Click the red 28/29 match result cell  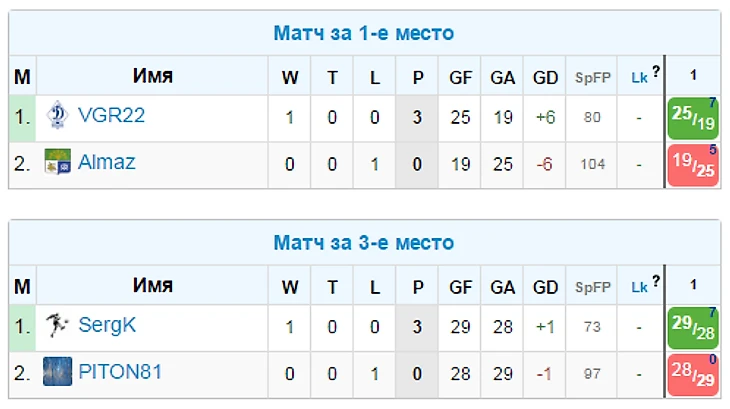point(693,374)
